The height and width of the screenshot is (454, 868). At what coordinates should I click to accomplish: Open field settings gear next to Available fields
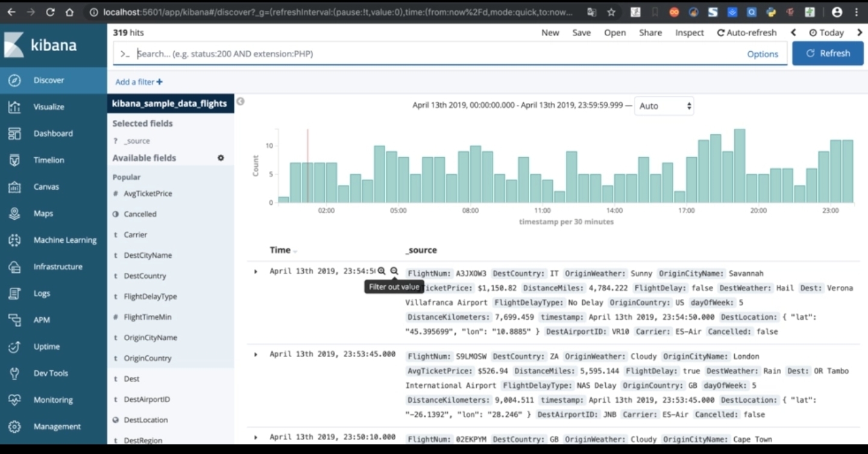click(221, 158)
